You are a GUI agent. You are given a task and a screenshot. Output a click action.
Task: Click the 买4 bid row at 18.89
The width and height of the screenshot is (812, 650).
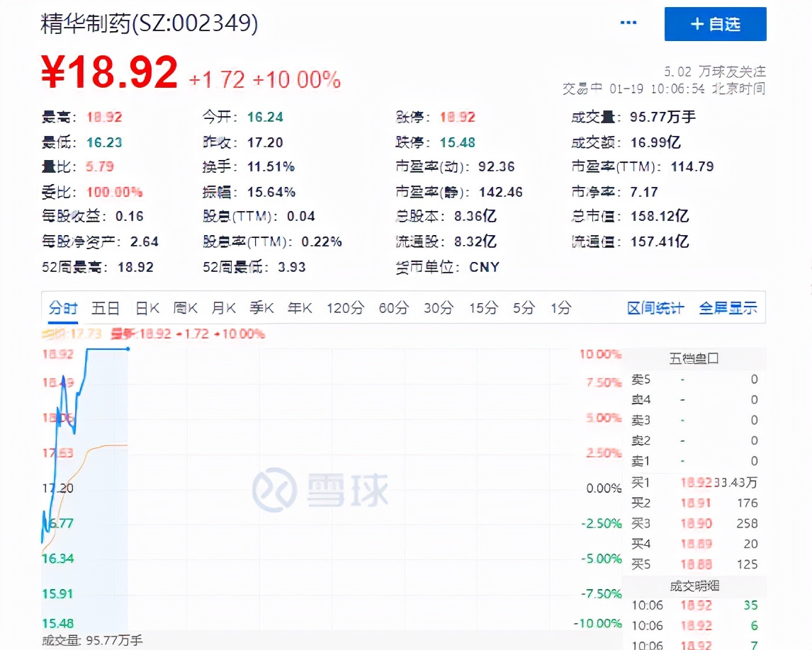coord(694,544)
